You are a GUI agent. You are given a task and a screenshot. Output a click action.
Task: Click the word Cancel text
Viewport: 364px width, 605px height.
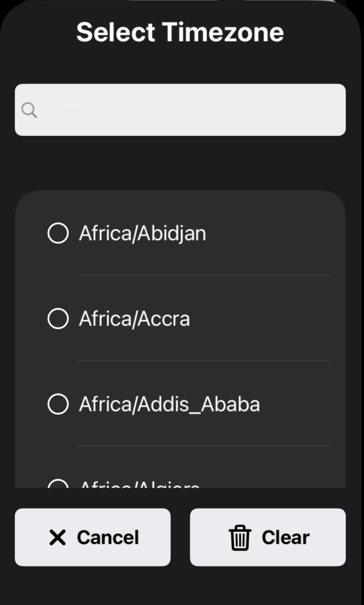click(x=108, y=538)
